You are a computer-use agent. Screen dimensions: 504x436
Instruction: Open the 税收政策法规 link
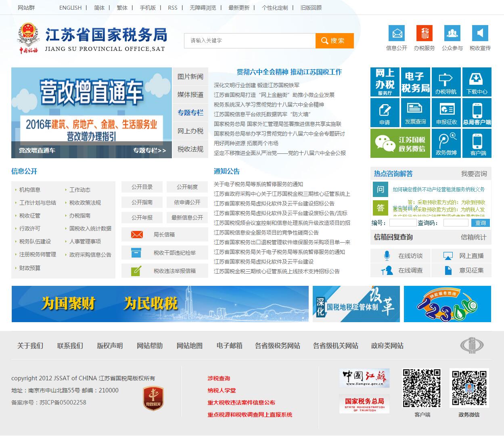85,203
